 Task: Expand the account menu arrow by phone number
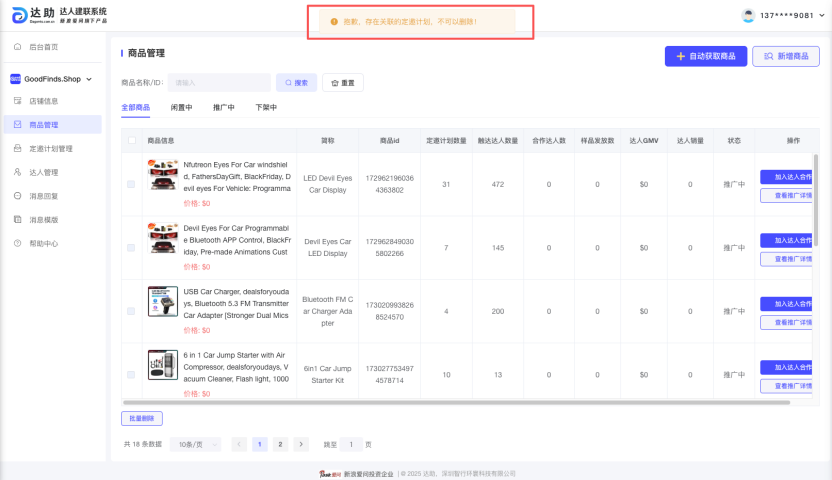(x=821, y=16)
